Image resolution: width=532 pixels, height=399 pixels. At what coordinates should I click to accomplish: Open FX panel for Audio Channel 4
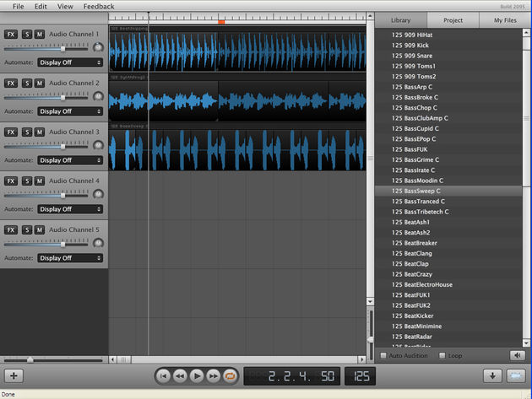(11, 181)
